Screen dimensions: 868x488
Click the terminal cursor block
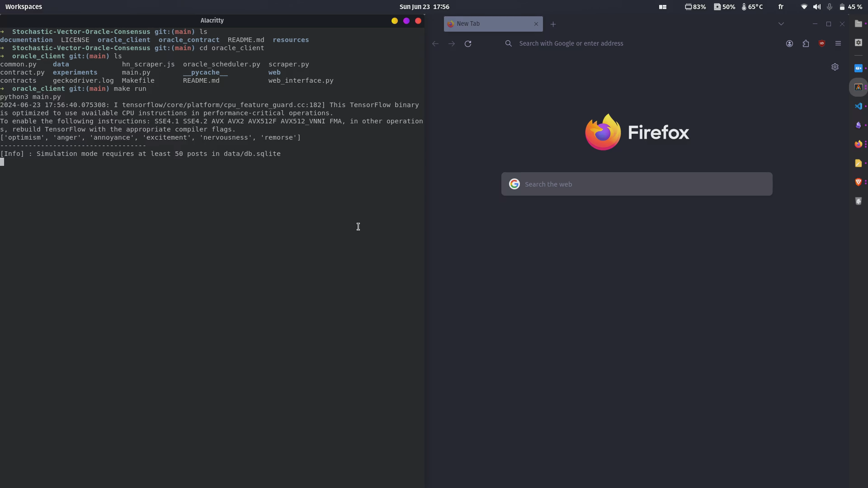coord(2,162)
